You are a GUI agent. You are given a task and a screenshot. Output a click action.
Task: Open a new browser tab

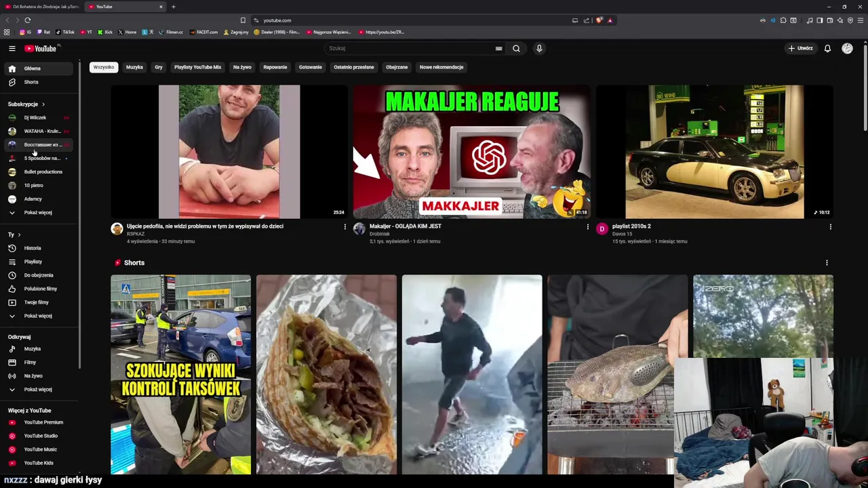(x=173, y=7)
